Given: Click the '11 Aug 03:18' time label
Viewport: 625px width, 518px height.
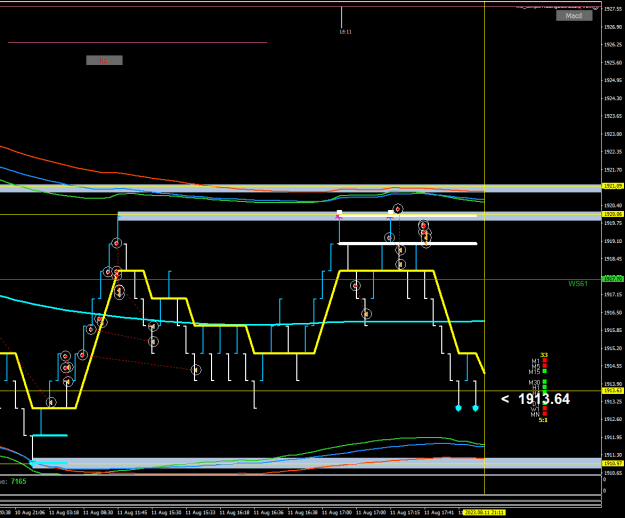Looking at the screenshot, I should [64, 512].
